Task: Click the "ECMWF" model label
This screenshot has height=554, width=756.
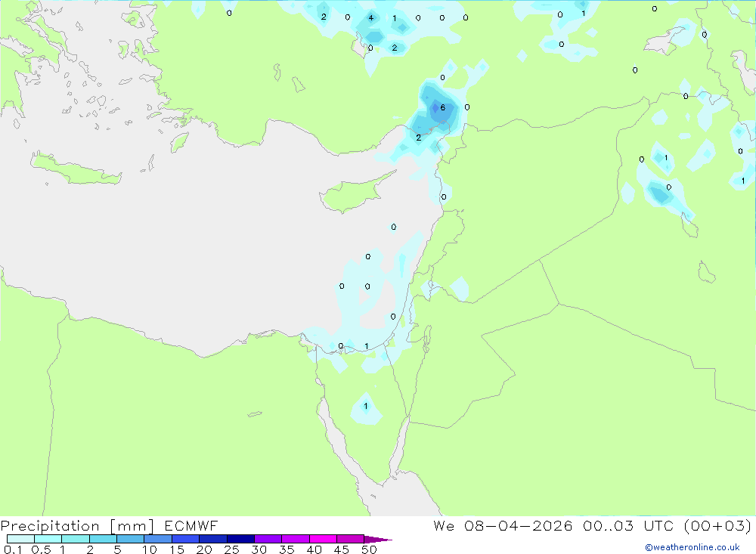Action: coord(191,525)
